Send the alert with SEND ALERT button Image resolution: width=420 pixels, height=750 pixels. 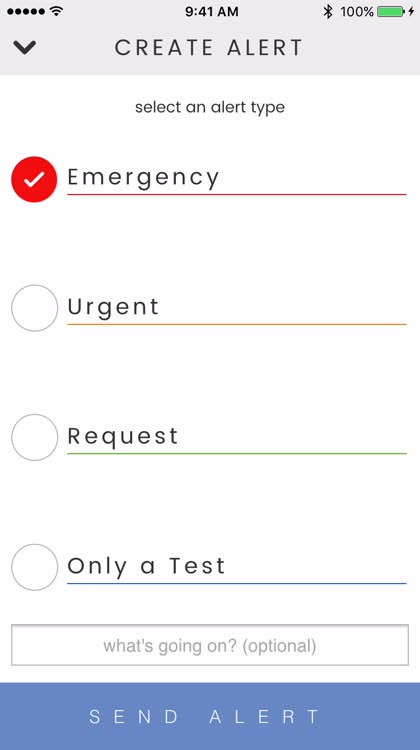(x=210, y=716)
